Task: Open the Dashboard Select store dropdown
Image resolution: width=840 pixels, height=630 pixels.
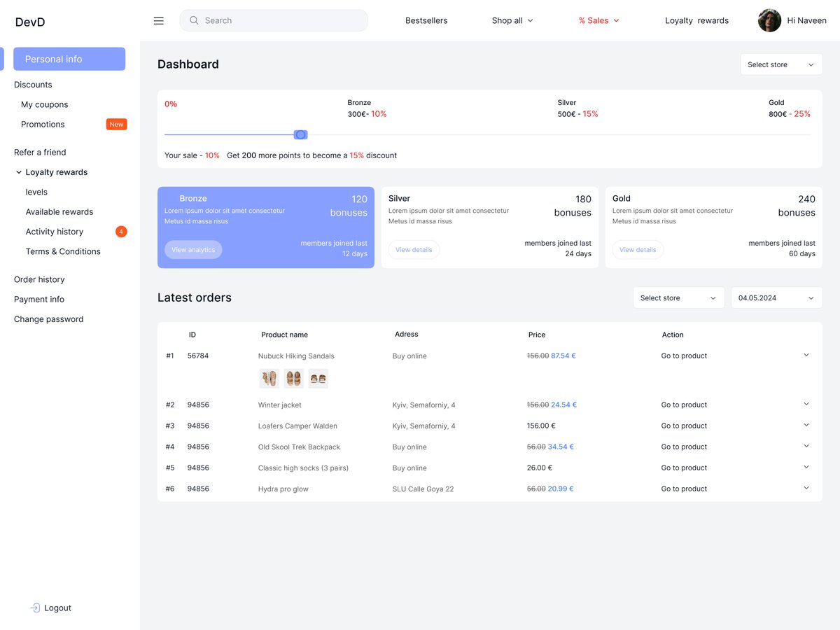Action: point(781,64)
